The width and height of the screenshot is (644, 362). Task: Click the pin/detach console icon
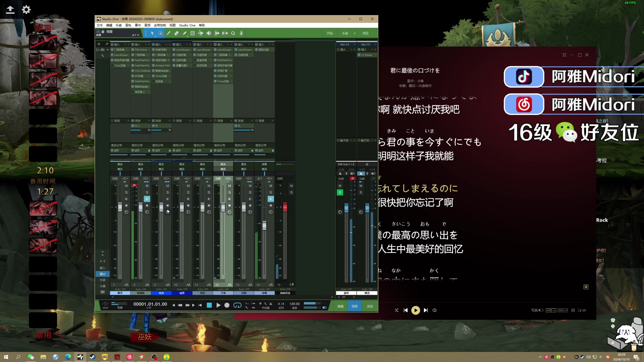(107, 44)
